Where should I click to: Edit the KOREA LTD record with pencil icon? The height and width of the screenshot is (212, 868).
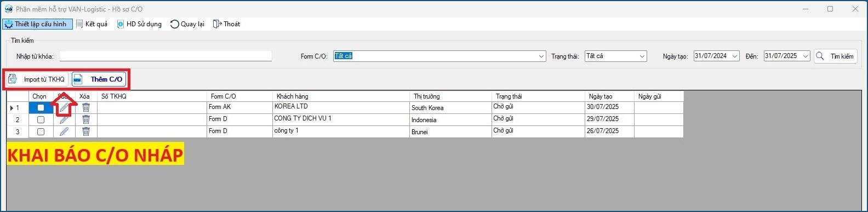pyautogui.click(x=64, y=107)
